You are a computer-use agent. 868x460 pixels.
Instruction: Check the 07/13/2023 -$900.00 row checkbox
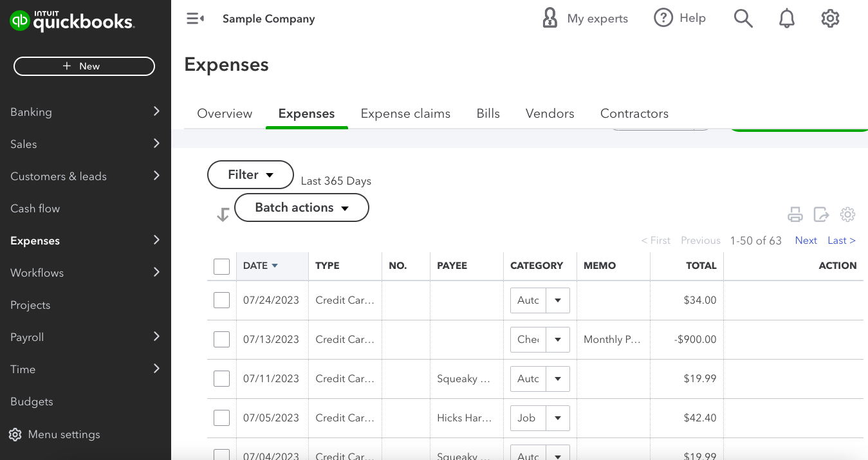point(221,340)
